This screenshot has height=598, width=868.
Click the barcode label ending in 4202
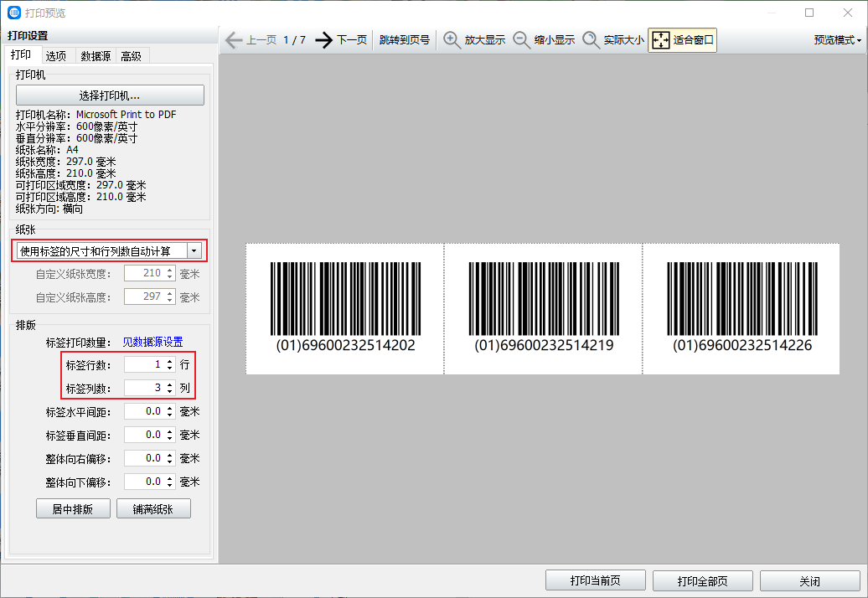coord(345,309)
